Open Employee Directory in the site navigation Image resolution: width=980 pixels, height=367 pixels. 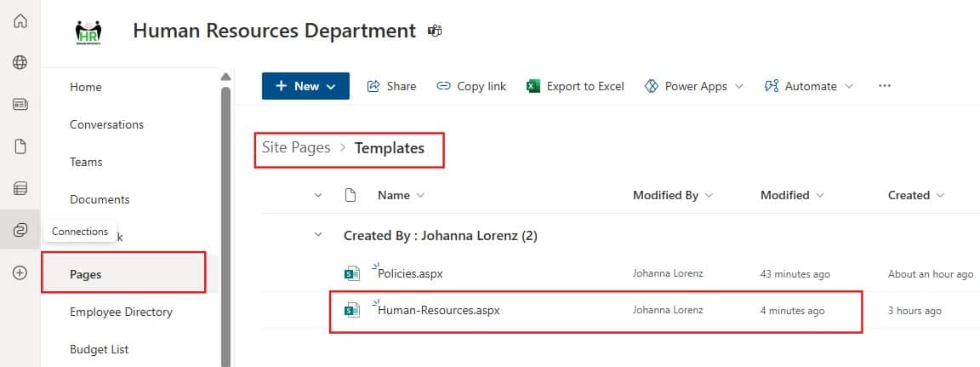122,312
